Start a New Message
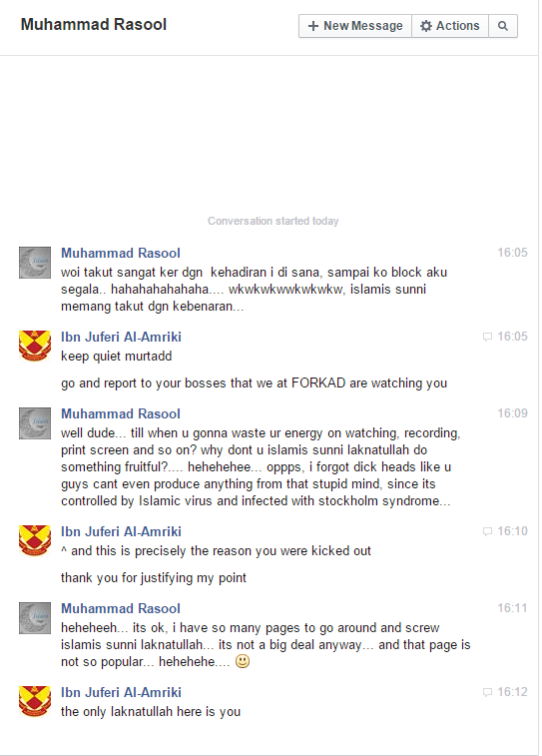Screen dimensions: 542x756 (x=355, y=26)
